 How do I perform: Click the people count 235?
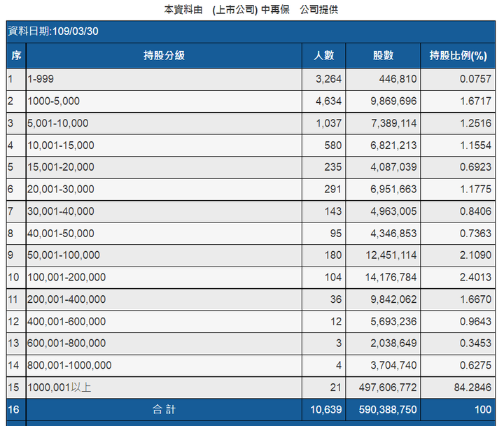(x=333, y=167)
